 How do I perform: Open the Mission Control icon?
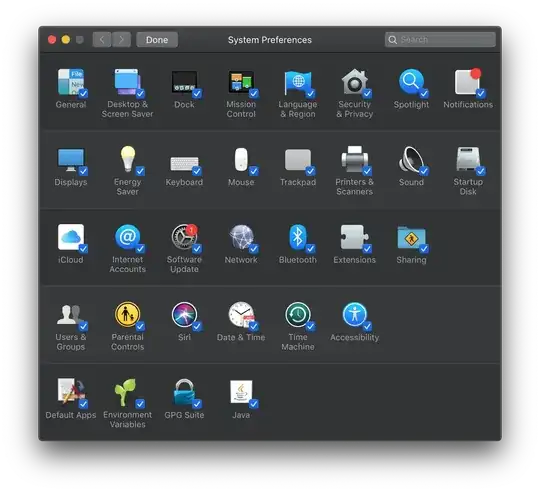(241, 82)
